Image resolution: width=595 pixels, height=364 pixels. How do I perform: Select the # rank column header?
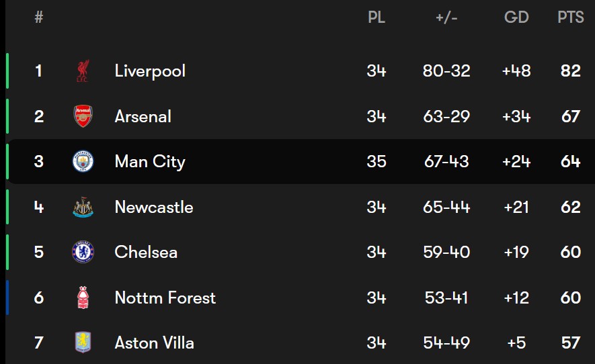coord(39,17)
